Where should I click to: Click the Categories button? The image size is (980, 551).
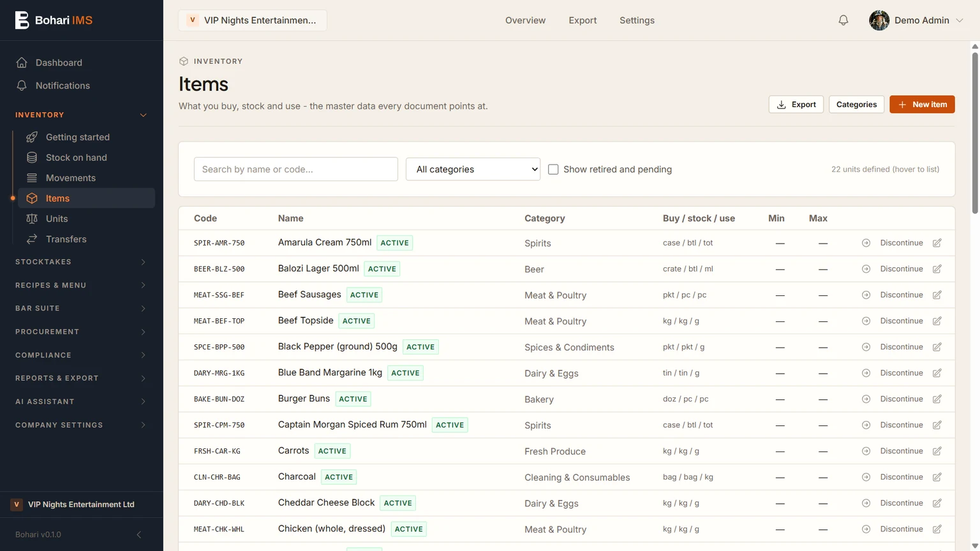[856, 105]
